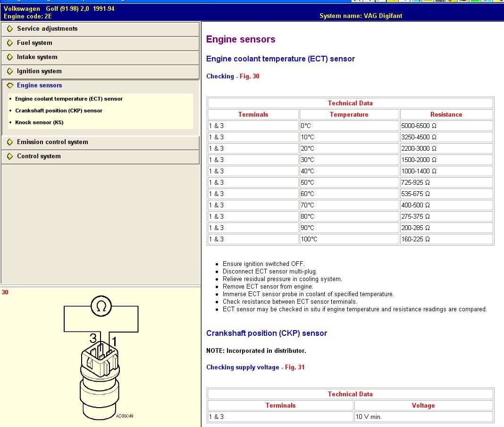Click the '400-500 Ω' resistance cell

[446, 205]
